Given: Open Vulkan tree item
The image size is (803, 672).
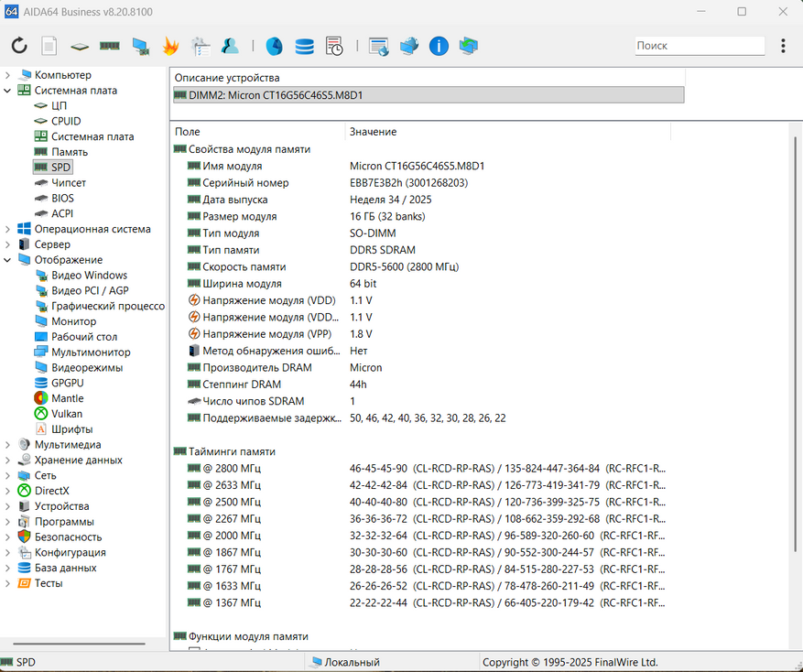Looking at the screenshot, I should [67, 413].
